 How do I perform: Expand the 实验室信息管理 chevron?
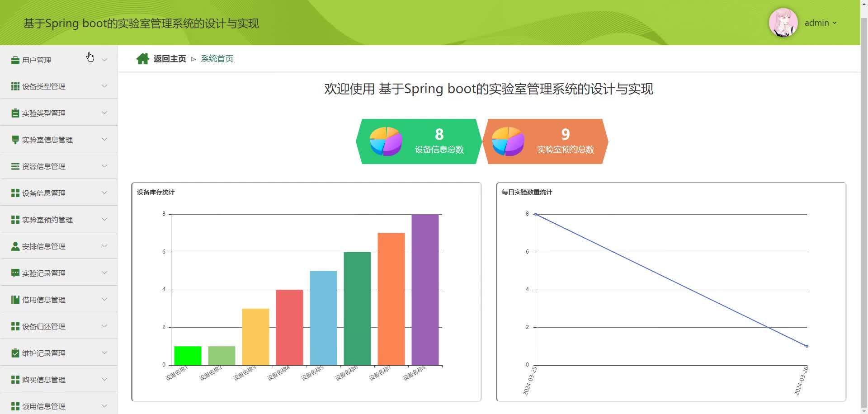coord(104,139)
